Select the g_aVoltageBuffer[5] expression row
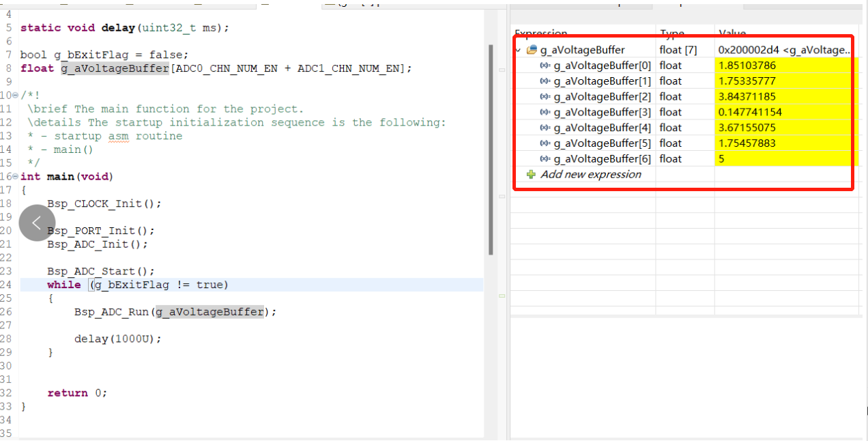The image size is (868, 441). click(602, 143)
